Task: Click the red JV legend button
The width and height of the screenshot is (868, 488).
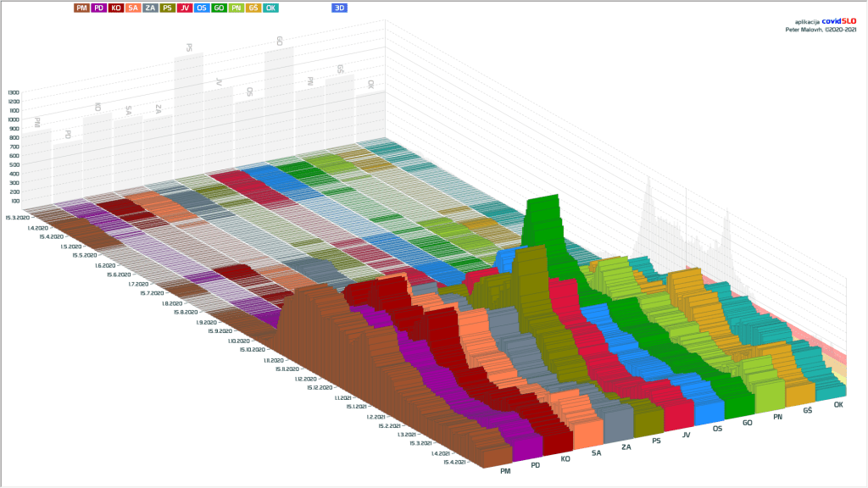Action: click(185, 8)
